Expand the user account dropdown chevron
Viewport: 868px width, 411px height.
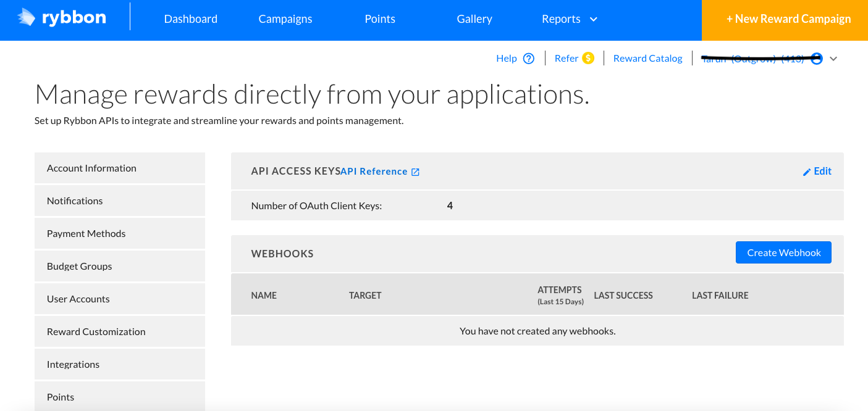pos(833,59)
